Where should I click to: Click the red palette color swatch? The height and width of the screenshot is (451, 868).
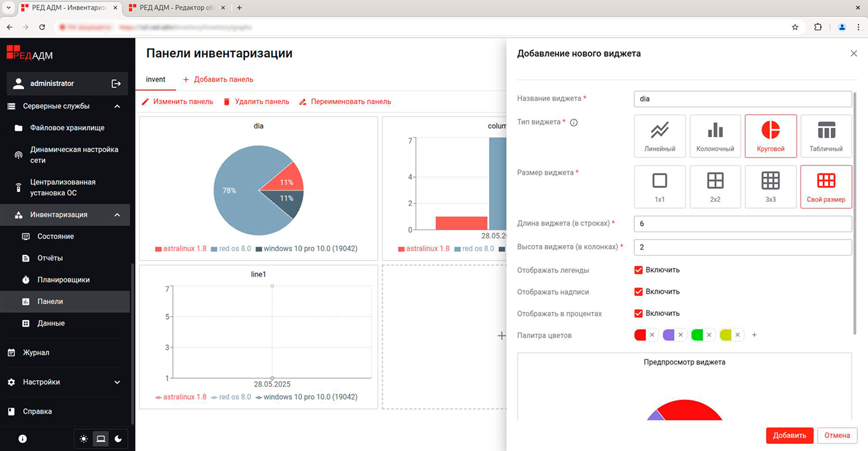click(640, 335)
